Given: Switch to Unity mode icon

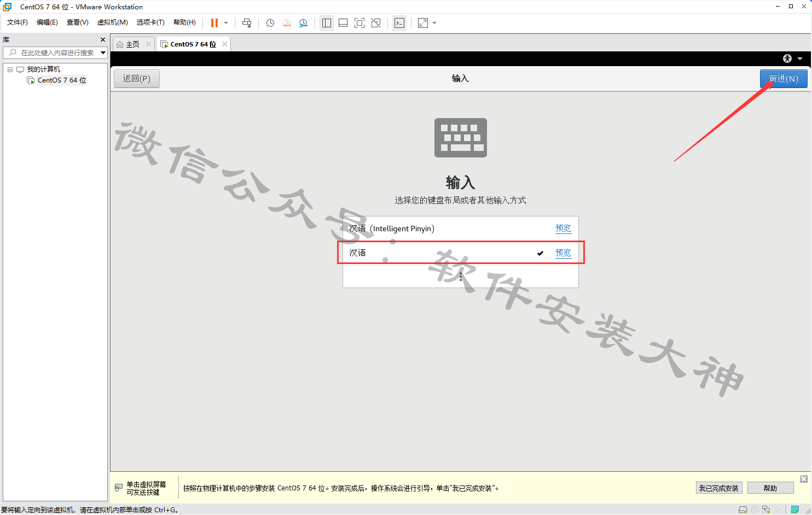Looking at the screenshot, I should click(x=376, y=23).
